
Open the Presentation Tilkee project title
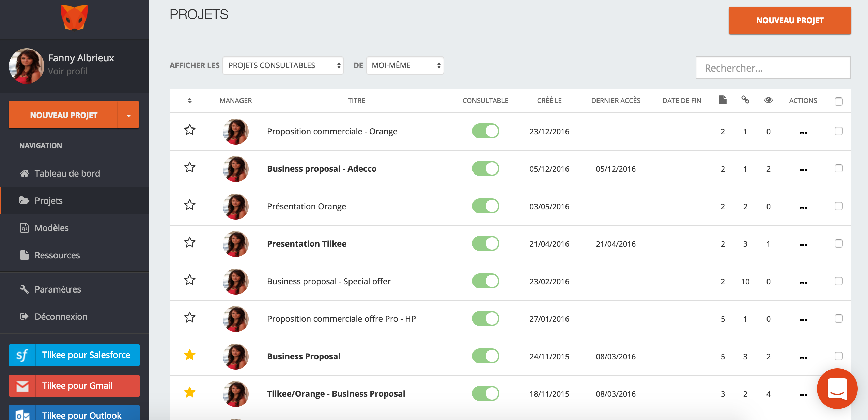coord(307,244)
